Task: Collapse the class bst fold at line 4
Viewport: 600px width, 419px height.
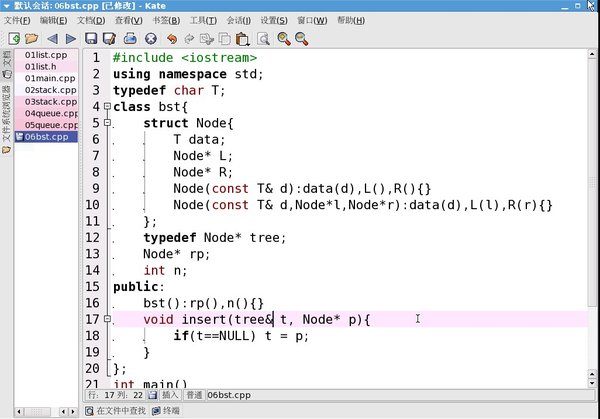Action: [108, 106]
